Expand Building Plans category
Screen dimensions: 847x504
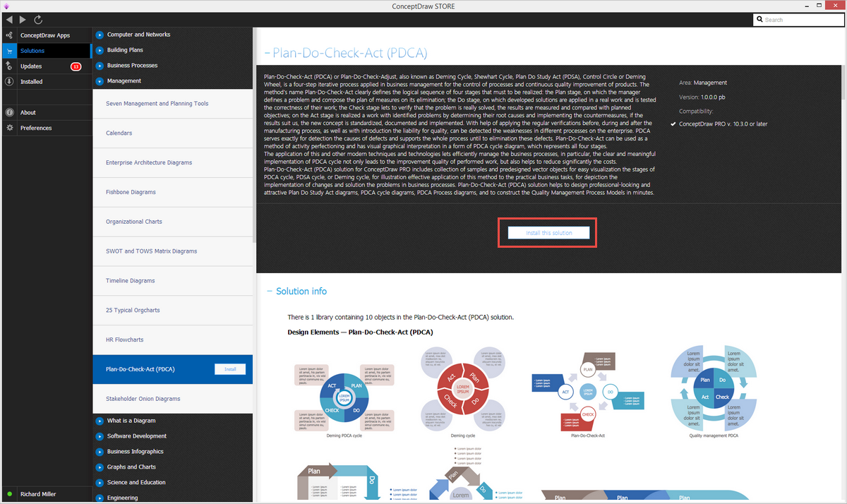click(100, 50)
